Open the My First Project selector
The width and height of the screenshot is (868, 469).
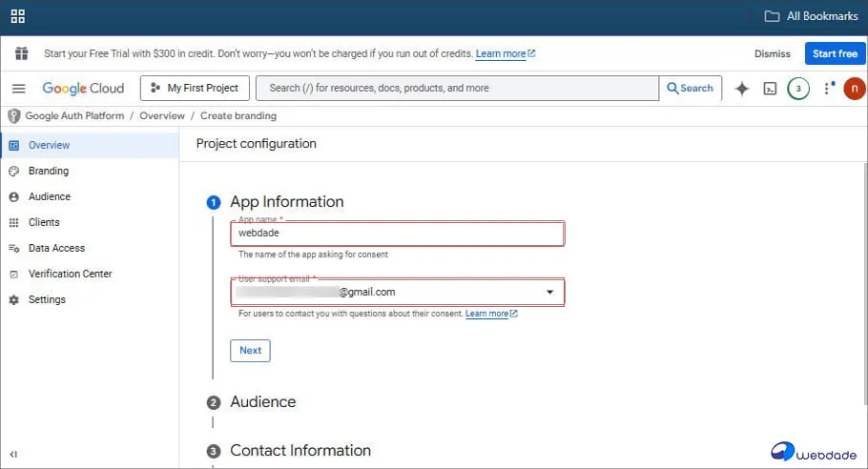click(195, 89)
